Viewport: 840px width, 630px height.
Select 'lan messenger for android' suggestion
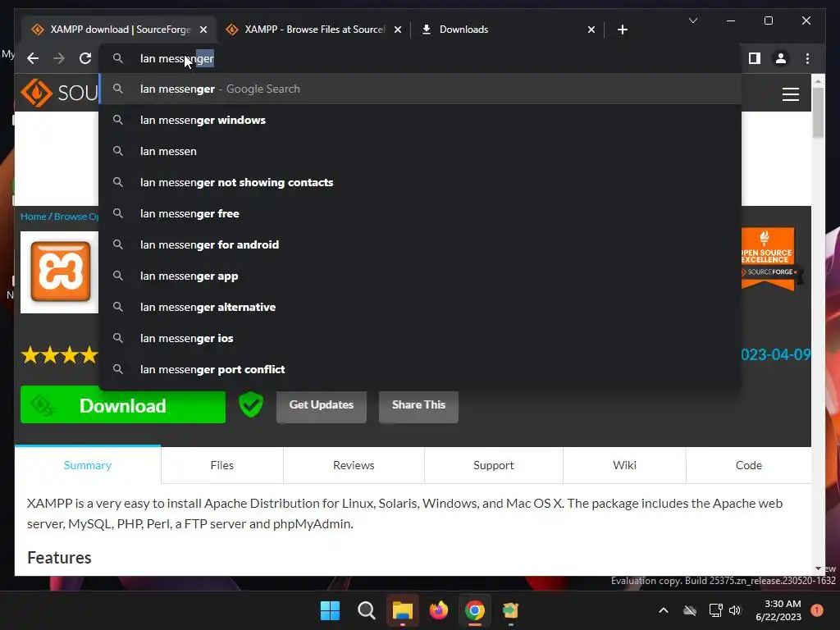420,244
